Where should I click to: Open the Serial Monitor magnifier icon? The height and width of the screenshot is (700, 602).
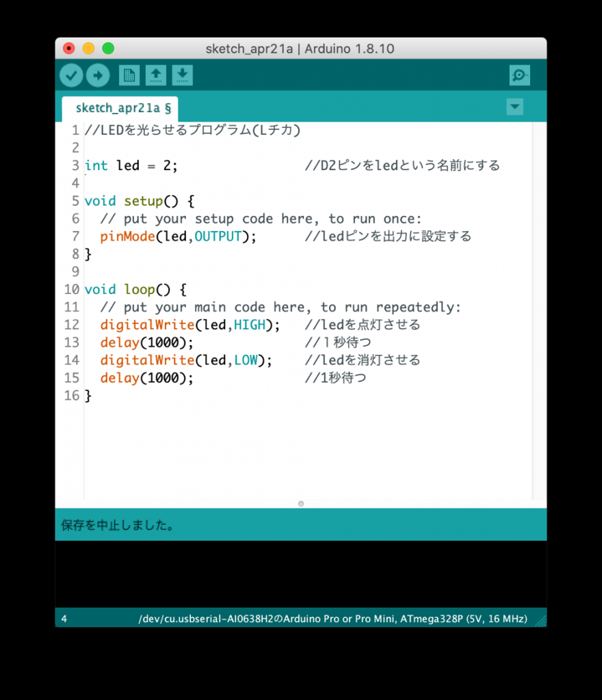(x=519, y=75)
